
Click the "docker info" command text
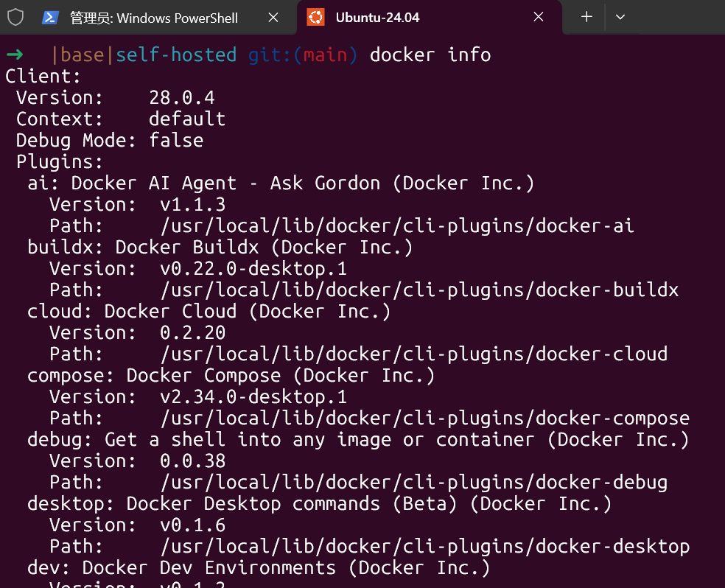pyautogui.click(x=430, y=55)
